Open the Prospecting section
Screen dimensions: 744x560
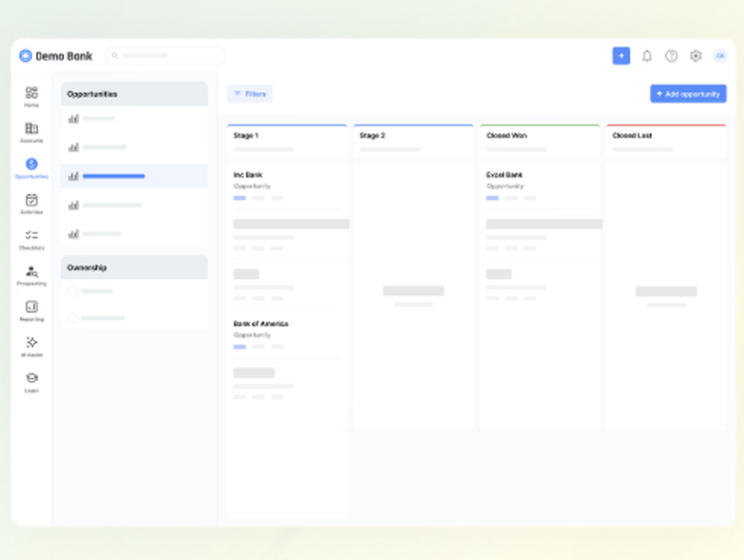[x=31, y=275]
